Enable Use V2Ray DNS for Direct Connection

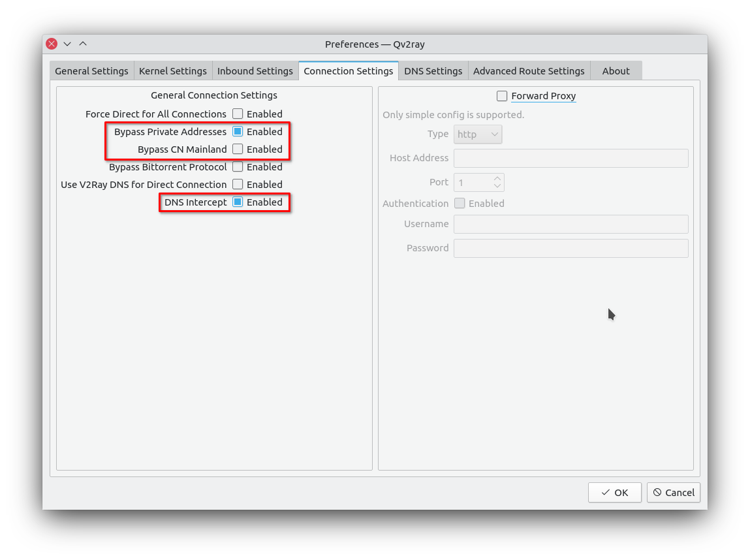tap(238, 184)
